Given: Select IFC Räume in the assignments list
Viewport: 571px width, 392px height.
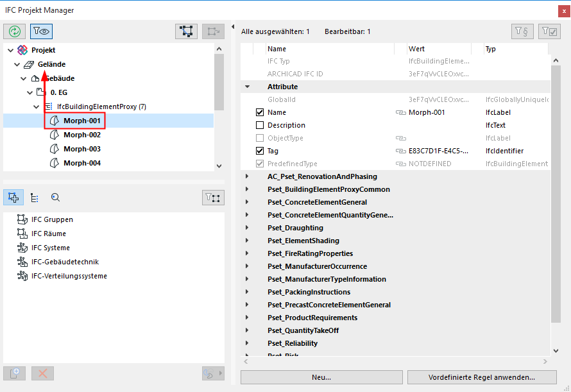Looking at the screenshot, I should [49, 234].
